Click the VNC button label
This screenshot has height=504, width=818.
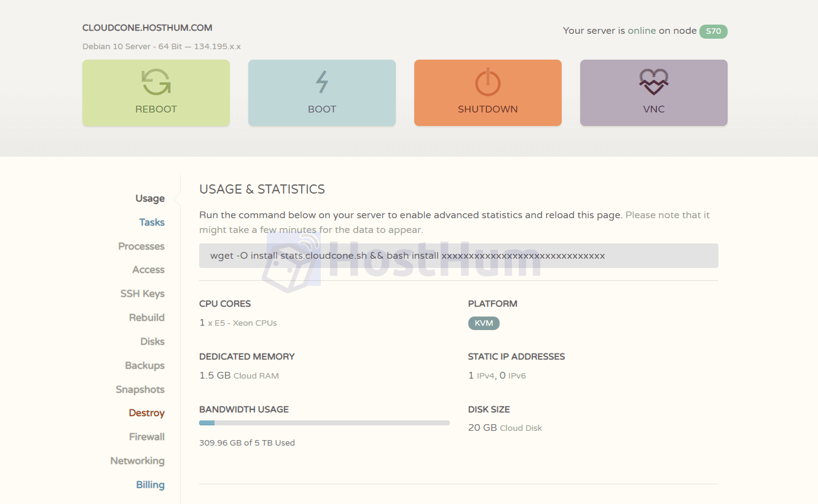click(654, 109)
